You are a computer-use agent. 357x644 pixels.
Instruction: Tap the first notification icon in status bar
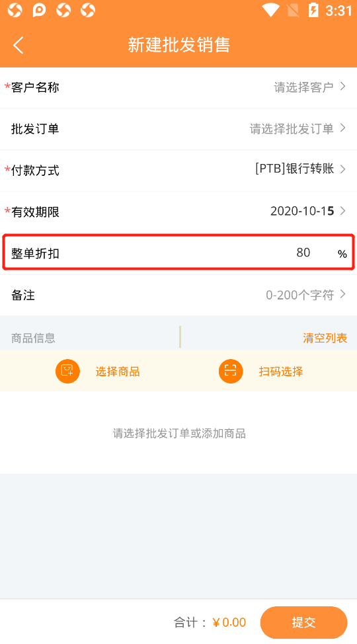pos(15,11)
